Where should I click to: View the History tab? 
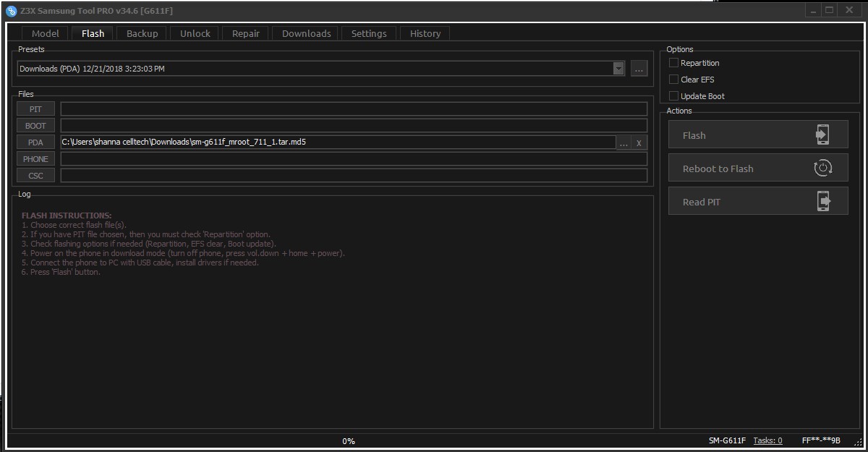click(425, 33)
